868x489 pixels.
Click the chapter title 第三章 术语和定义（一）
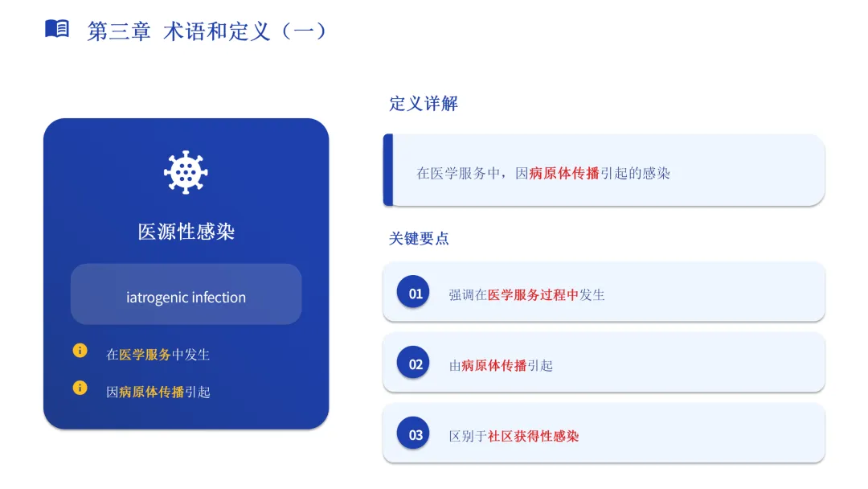(207, 31)
